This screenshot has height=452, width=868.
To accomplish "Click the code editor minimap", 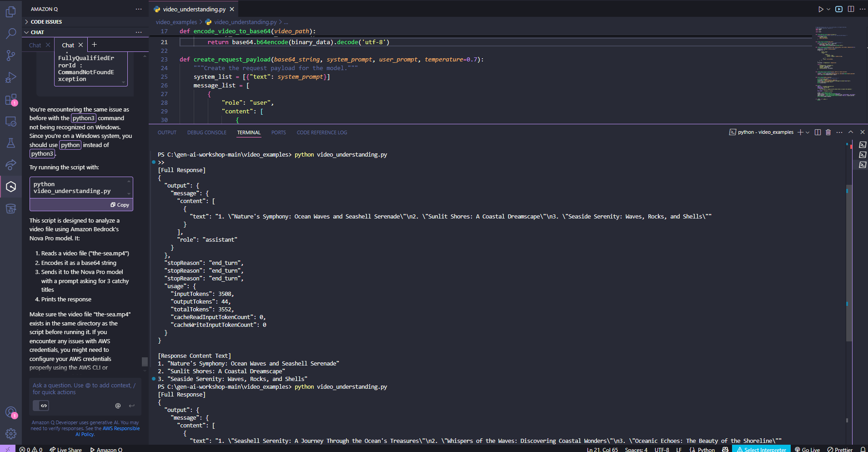I will click(836, 64).
